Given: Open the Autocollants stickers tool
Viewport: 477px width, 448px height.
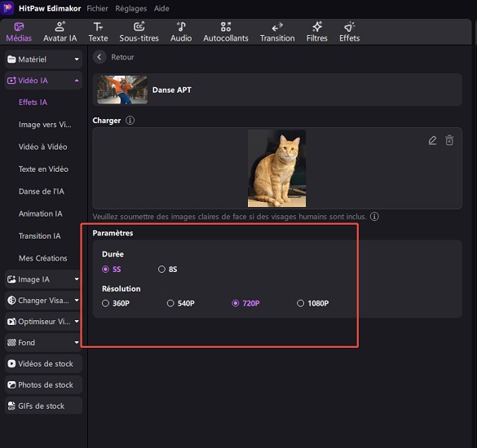Looking at the screenshot, I should [226, 33].
